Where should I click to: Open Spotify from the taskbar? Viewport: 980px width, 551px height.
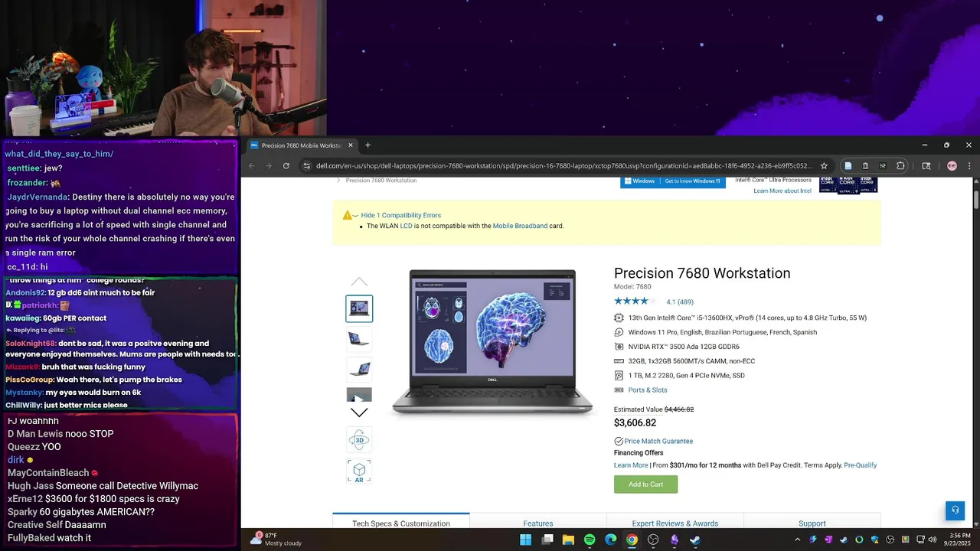pyautogui.click(x=590, y=540)
